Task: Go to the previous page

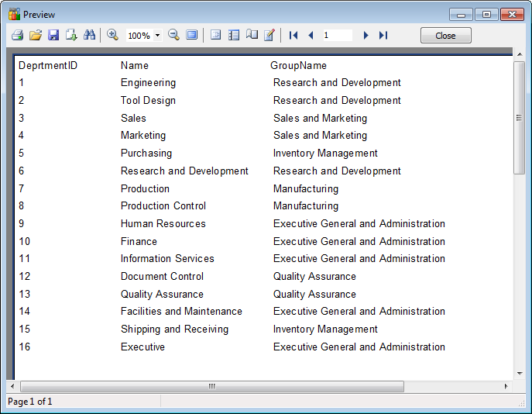Action: [x=311, y=36]
